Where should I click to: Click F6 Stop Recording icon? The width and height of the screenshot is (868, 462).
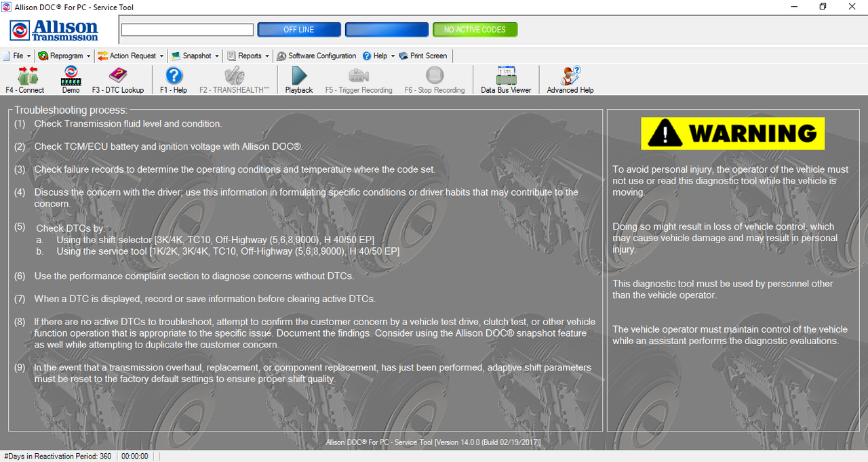pos(435,75)
